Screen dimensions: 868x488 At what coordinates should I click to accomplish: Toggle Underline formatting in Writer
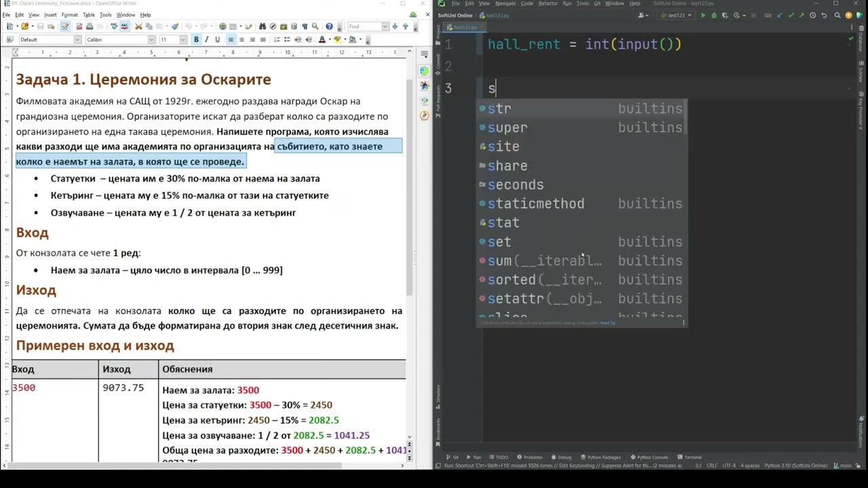217,39
